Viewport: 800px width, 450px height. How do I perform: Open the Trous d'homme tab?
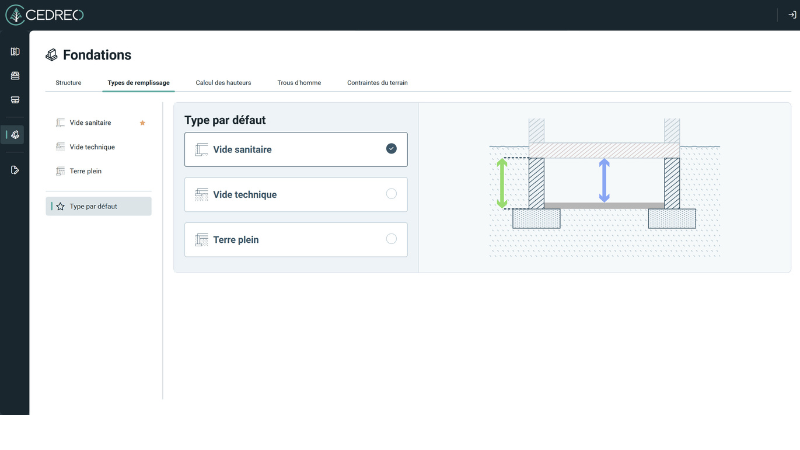[x=299, y=83]
